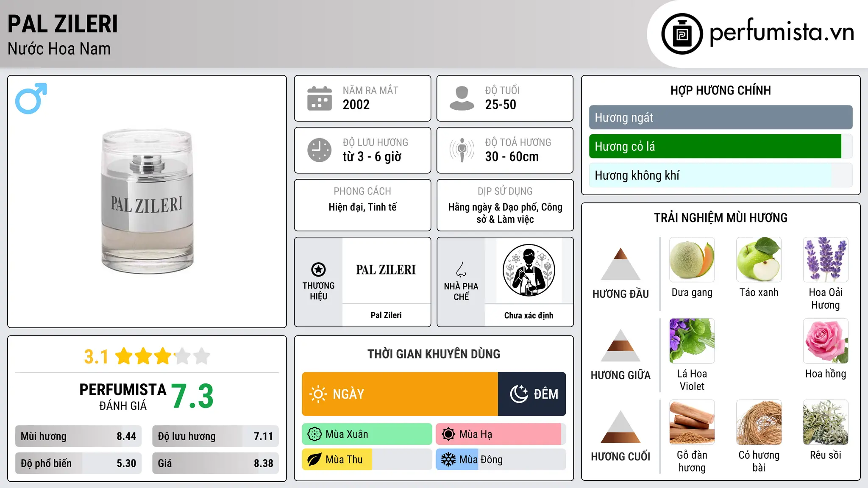The width and height of the screenshot is (868, 488).
Task: Click the five-star rating row next to 3.1
Action: [x=163, y=356]
